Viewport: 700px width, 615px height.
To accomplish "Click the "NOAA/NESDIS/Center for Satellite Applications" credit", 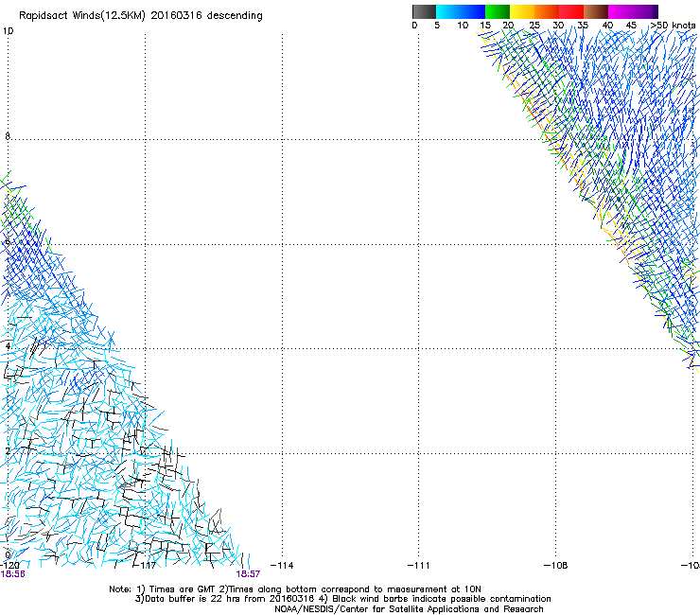I will 377,609.
